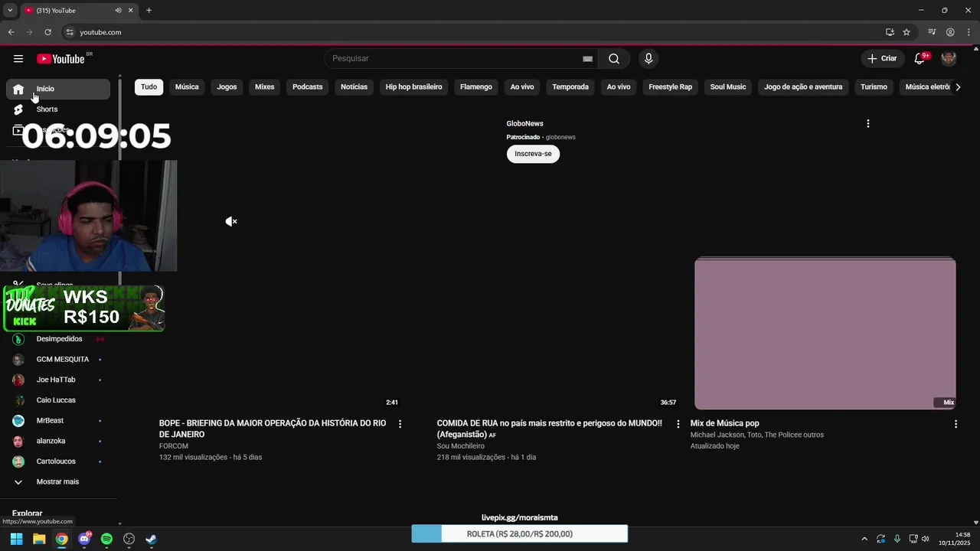Open the on-screen keyboard in search box
The height and width of the screenshot is (551, 980).
coord(587,59)
